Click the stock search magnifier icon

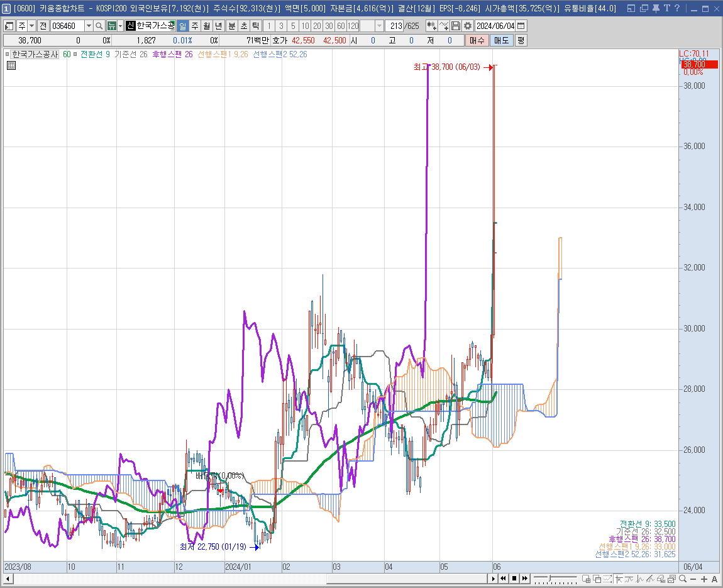pos(99,26)
